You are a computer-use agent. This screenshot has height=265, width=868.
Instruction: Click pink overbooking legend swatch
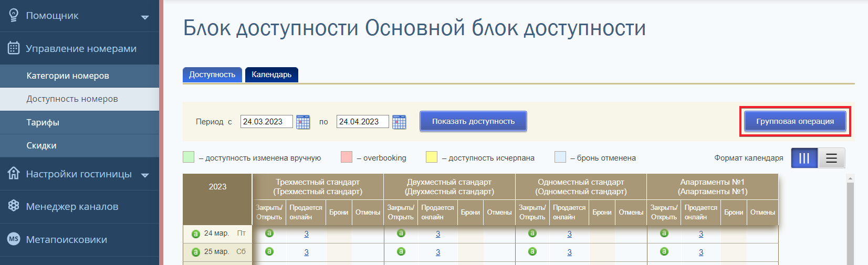(x=347, y=157)
